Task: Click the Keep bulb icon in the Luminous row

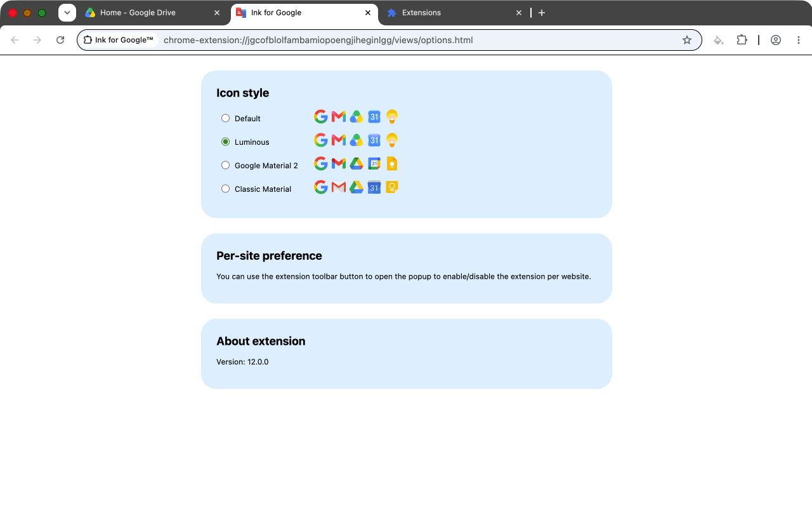Action: point(392,140)
